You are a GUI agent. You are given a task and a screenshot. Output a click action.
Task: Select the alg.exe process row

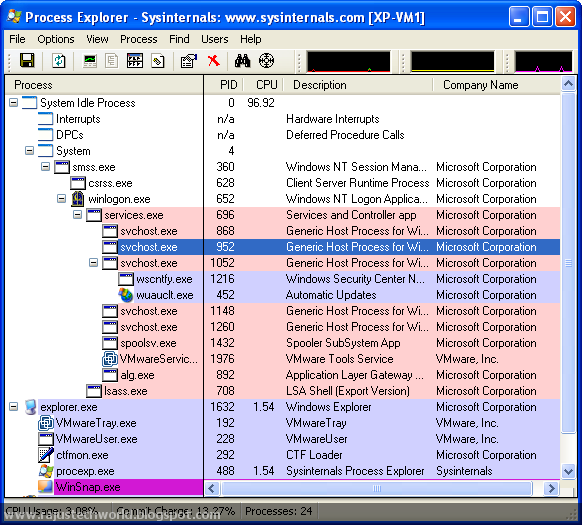(282, 375)
